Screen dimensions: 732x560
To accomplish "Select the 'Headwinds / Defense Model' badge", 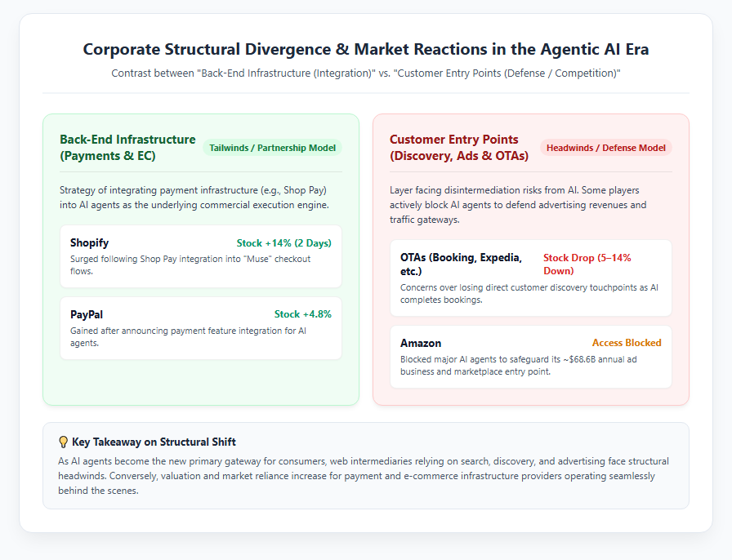I will tap(606, 148).
